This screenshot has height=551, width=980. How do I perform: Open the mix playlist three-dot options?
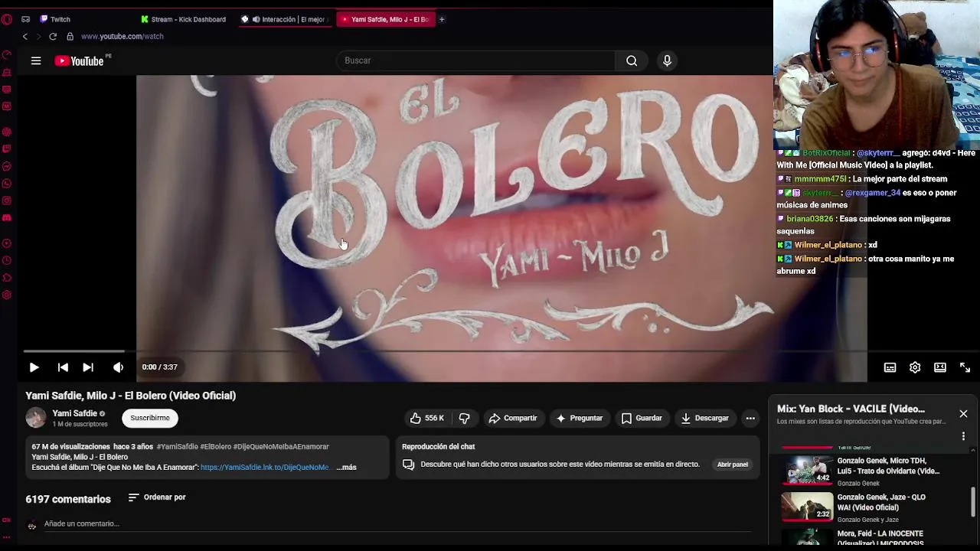coord(963,436)
